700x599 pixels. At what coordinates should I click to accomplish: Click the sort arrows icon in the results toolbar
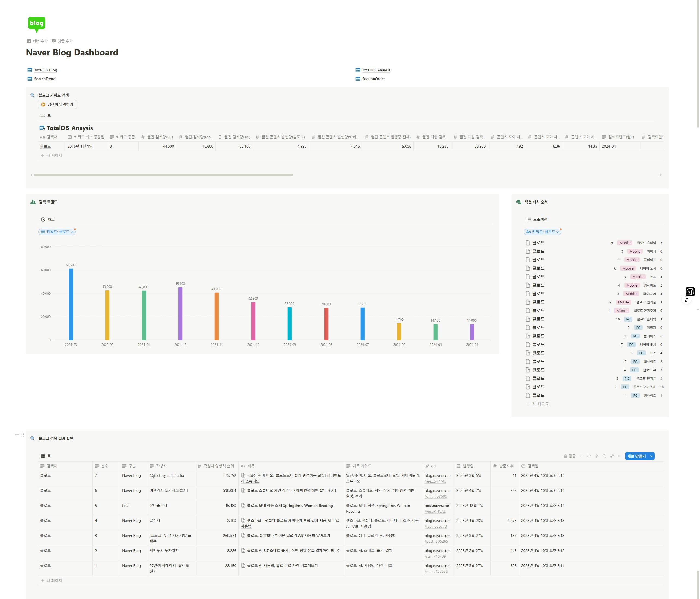[589, 456]
